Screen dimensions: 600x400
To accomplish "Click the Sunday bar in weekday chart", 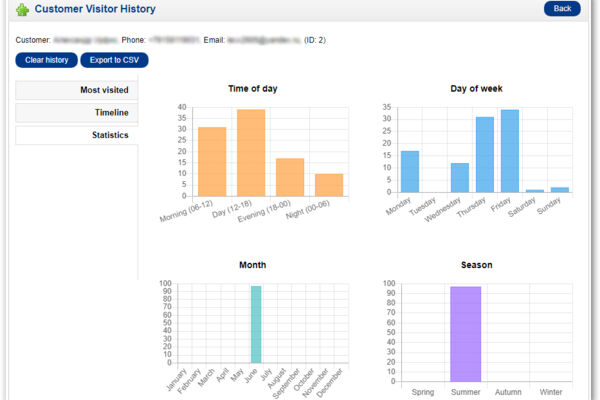I will pyautogui.click(x=560, y=189).
